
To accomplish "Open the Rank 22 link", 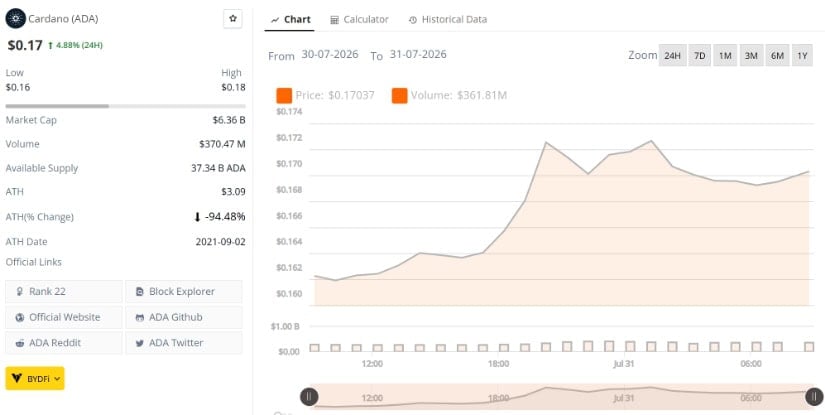I will coord(64,291).
